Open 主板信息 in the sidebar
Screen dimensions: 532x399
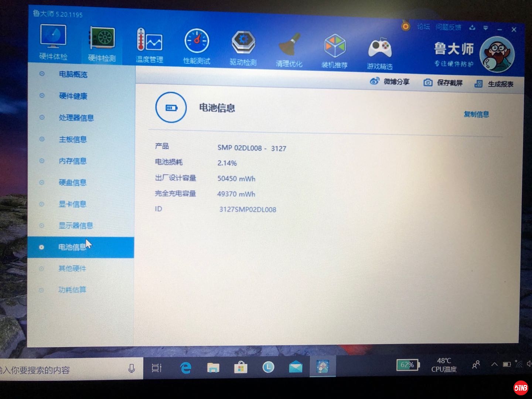[x=73, y=139]
